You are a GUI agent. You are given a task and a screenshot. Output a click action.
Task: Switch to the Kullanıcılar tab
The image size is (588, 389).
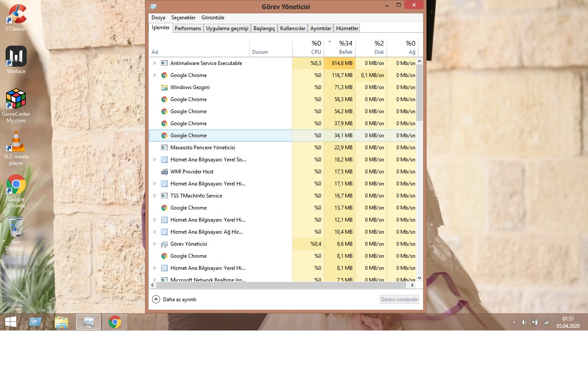tap(293, 28)
